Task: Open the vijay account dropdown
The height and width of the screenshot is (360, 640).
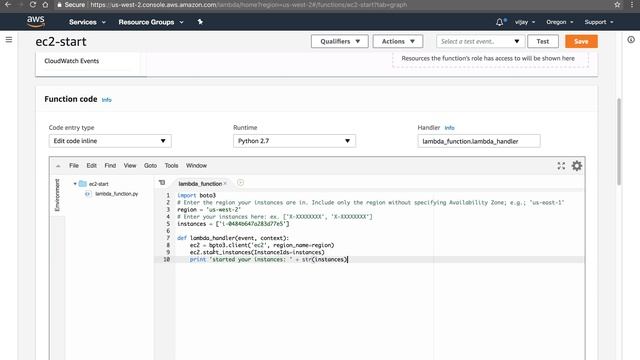Action: pos(524,22)
